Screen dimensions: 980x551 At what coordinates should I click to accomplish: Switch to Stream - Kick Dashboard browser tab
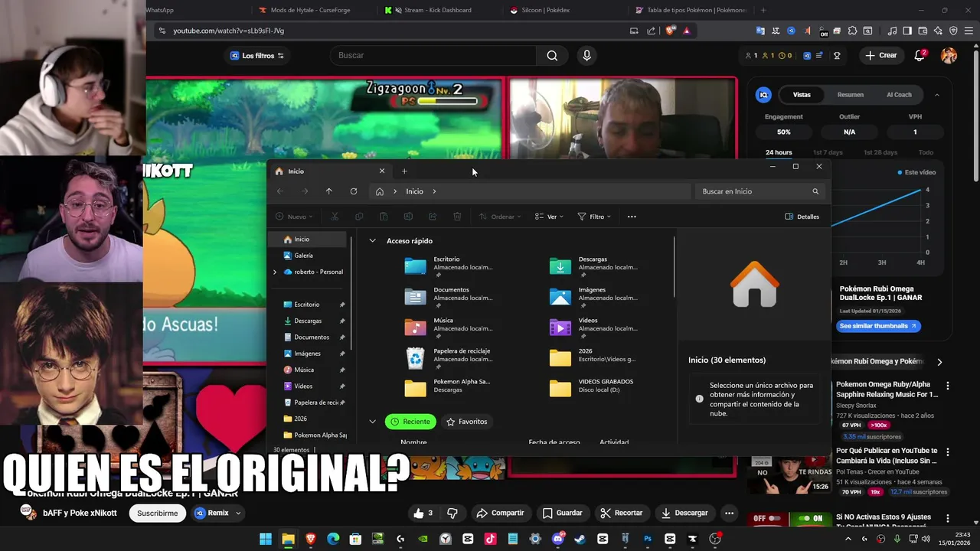[x=438, y=10]
